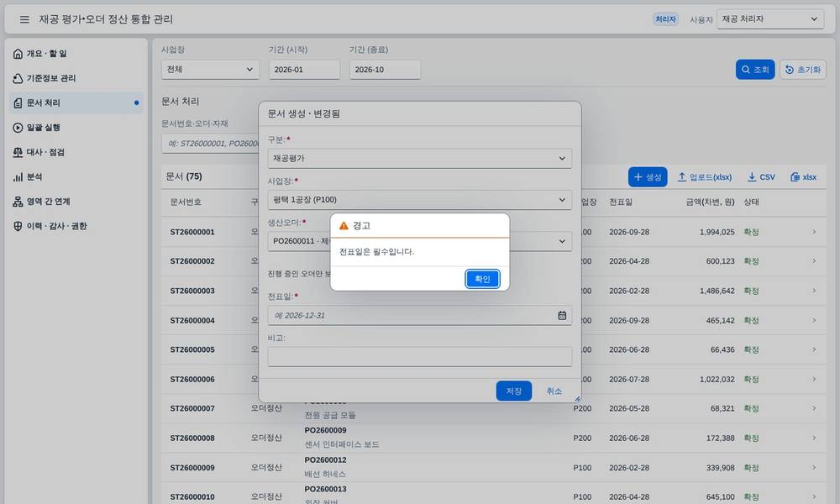Image resolution: width=840 pixels, height=504 pixels.
Task: Open row chevron for ST26000004
Action: [x=814, y=320]
